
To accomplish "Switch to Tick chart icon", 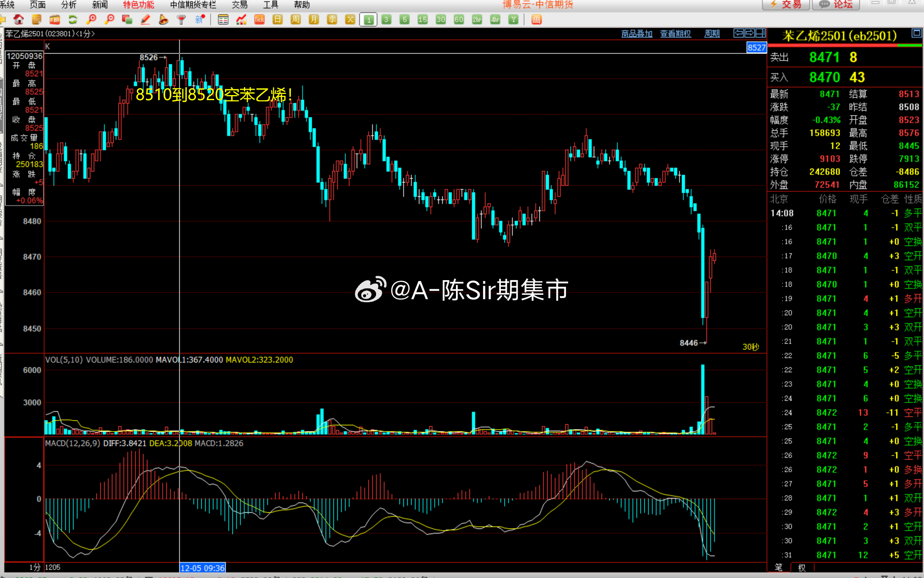I will (259, 19).
